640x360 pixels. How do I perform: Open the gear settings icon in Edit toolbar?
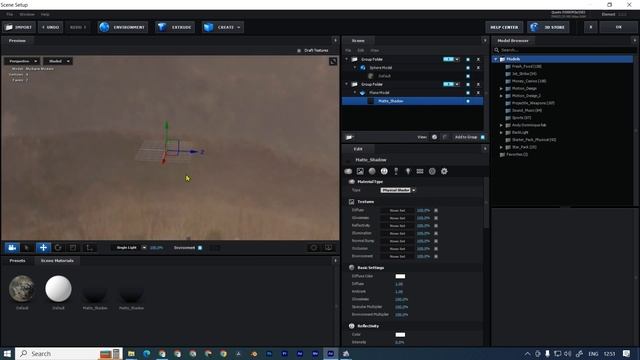(444, 171)
